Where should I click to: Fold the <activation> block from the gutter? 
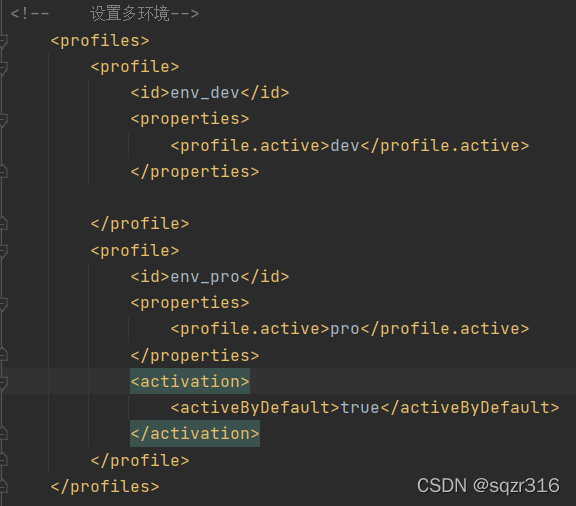3,383
